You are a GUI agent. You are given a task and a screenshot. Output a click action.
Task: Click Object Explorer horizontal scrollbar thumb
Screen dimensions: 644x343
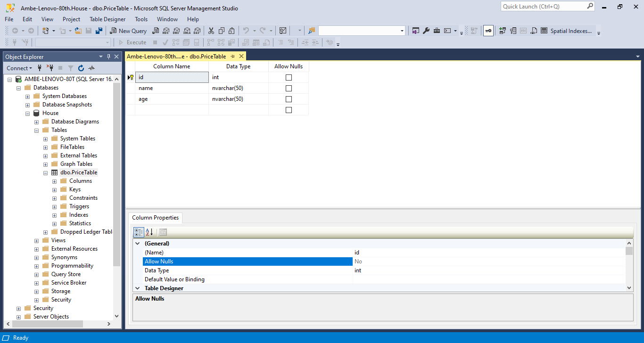[x=47, y=324]
